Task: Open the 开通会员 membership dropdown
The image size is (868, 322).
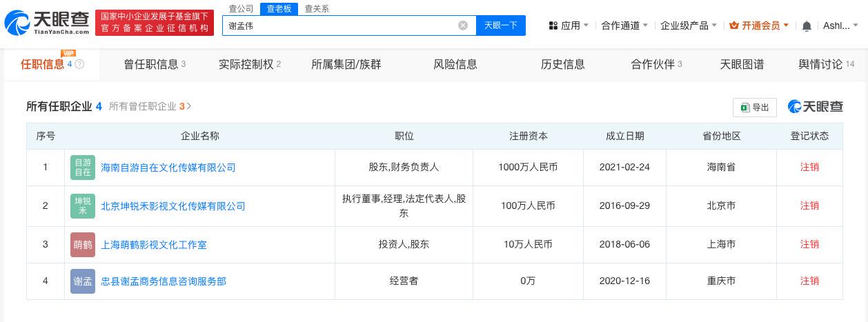Action: coord(759,26)
